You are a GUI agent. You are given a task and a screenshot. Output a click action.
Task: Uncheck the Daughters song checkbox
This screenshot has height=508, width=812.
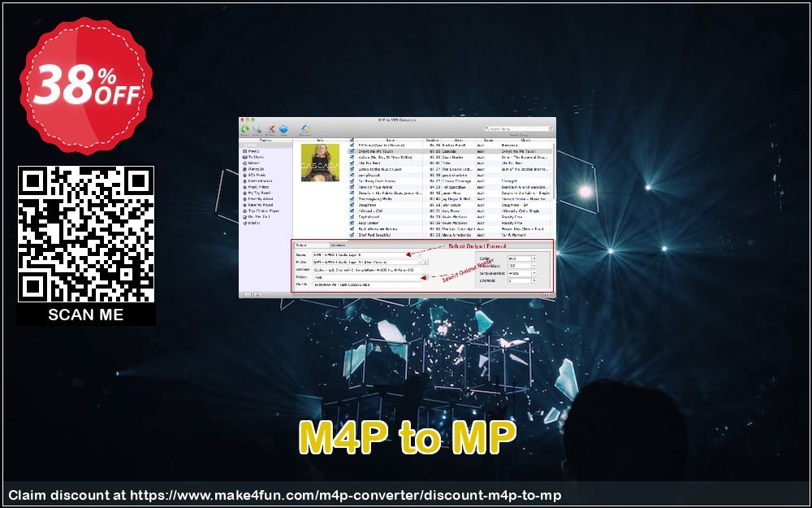(x=352, y=205)
